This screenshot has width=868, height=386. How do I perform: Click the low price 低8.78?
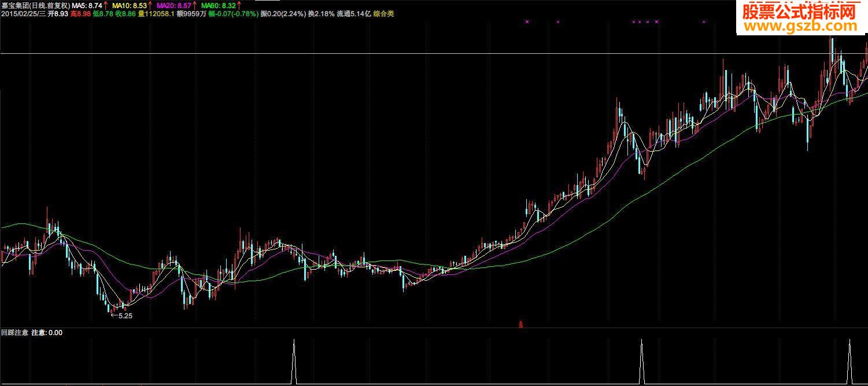103,13
